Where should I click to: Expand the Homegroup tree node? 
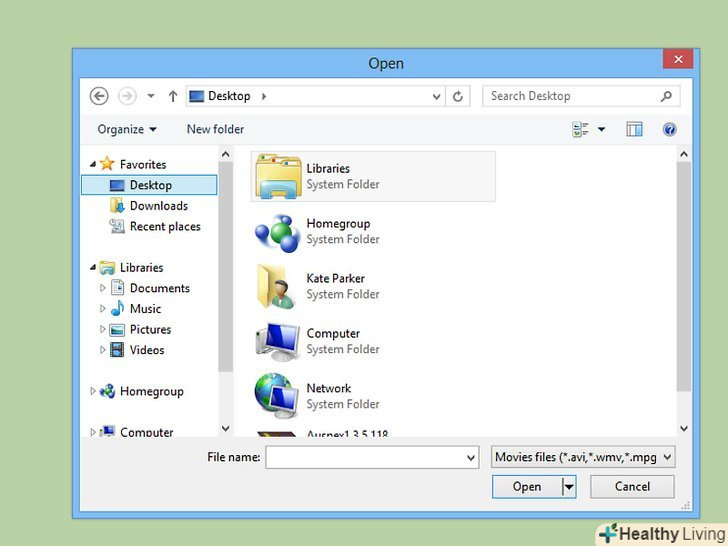(x=93, y=391)
